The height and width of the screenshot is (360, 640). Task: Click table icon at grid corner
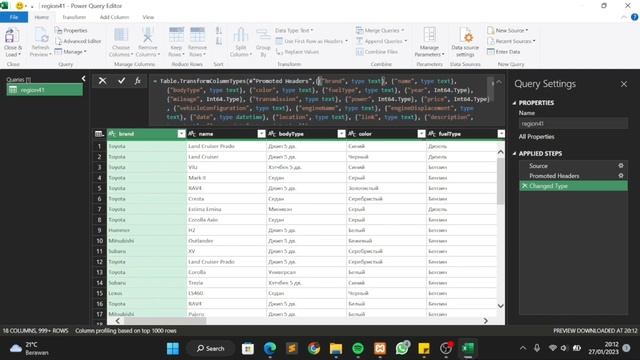pos(99,134)
